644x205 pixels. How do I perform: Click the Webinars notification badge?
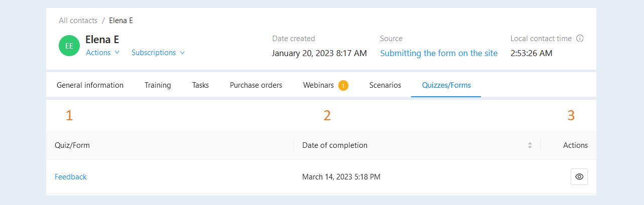click(x=343, y=86)
